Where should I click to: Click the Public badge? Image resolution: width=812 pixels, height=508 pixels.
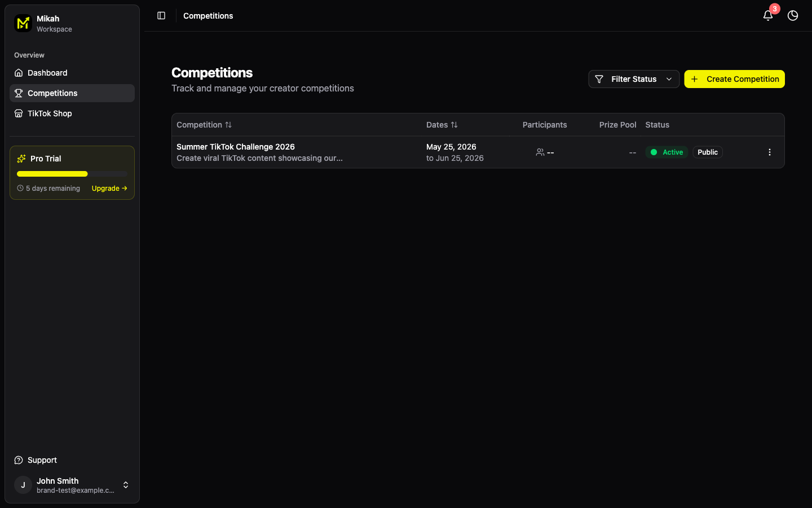tap(708, 152)
